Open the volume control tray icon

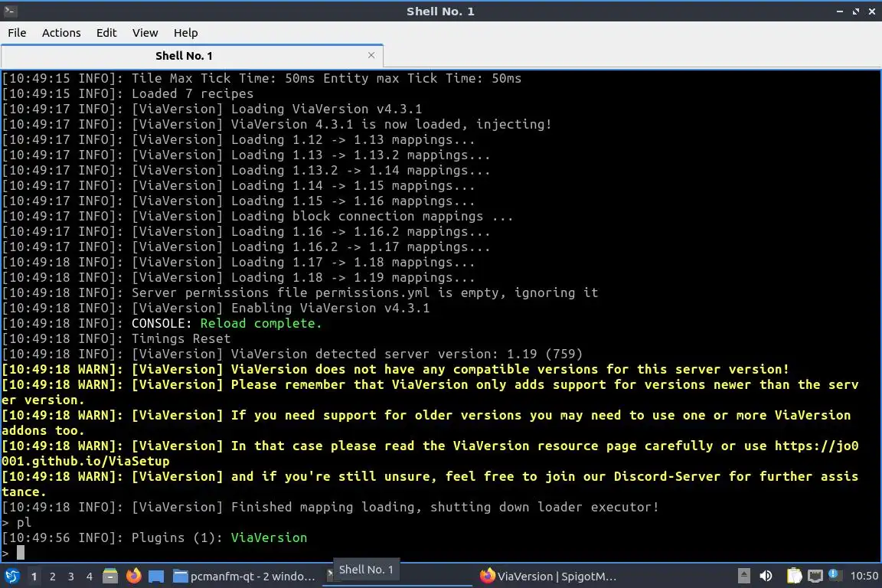(x=766, y=576)
